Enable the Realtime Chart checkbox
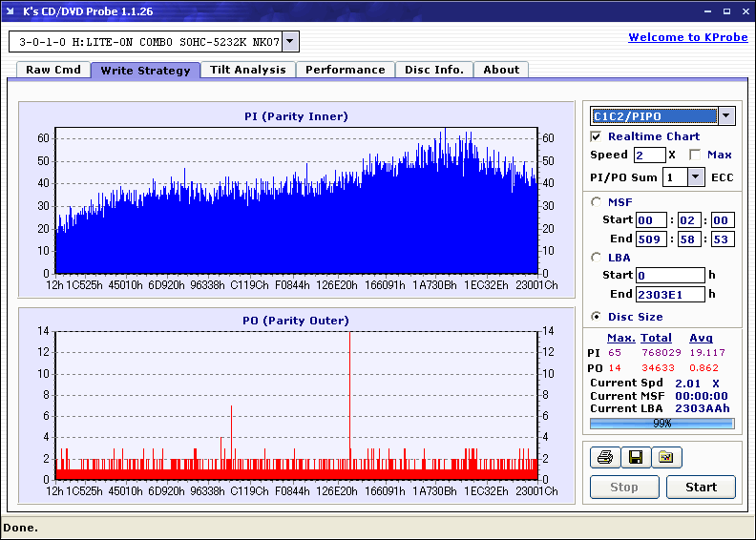The width and height of the screenshot is (756, 540). (597, 136)
